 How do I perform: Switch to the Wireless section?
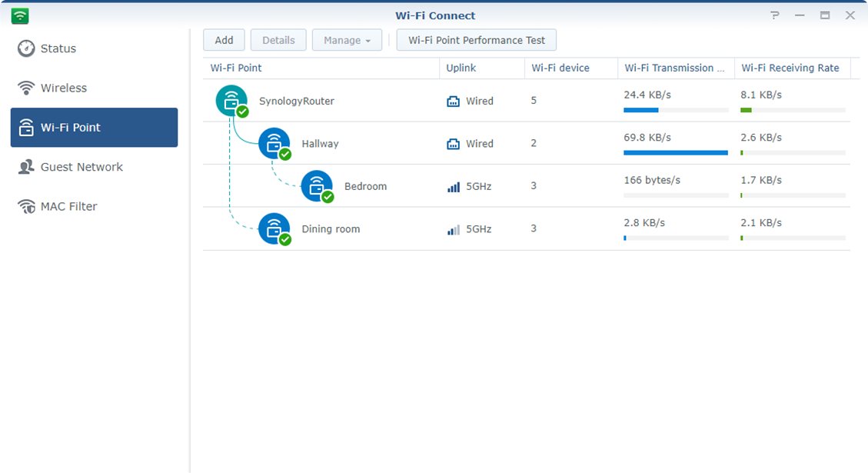tap(64, 88)
